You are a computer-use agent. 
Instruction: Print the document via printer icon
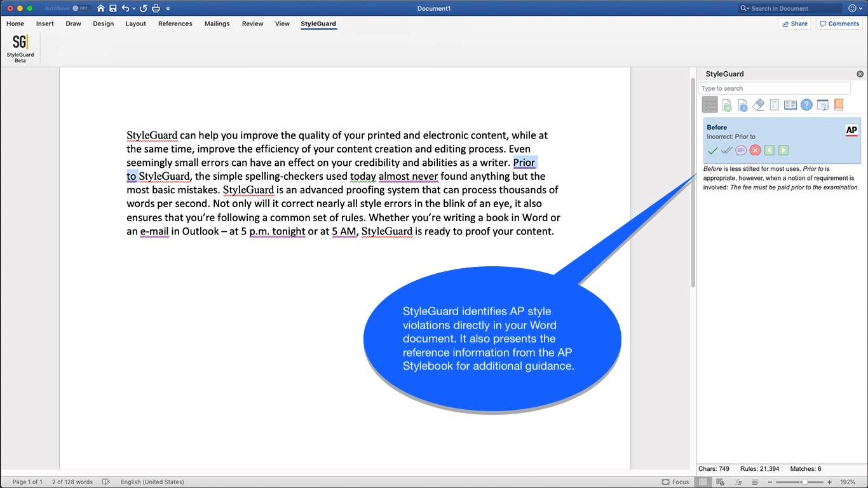(x=156, y=8)
